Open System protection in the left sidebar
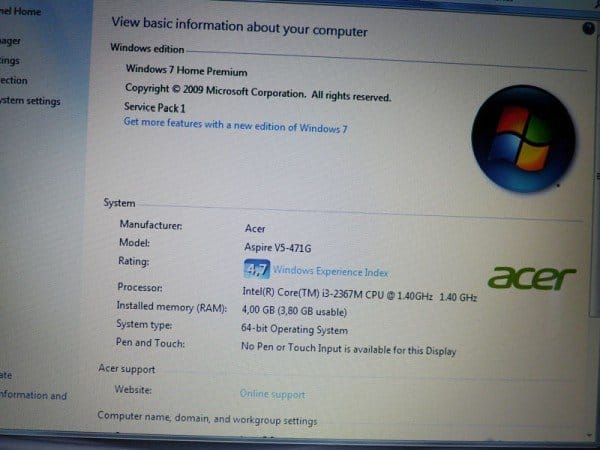 point(15,81)
